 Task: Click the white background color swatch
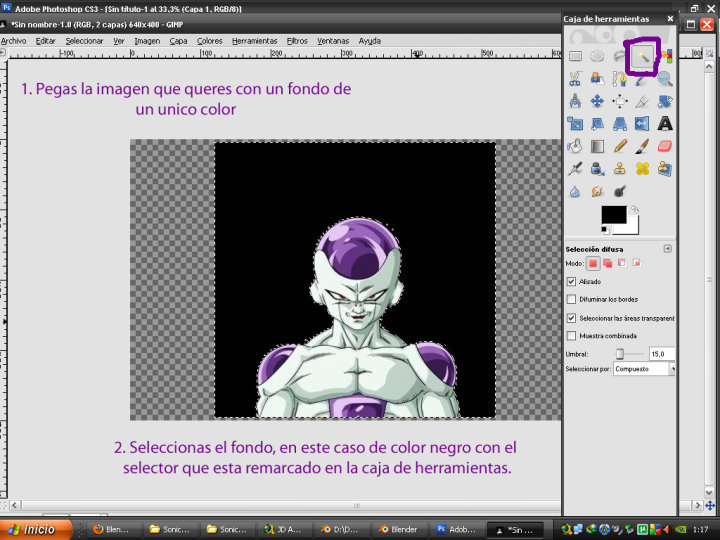click(x=632, y=227)
